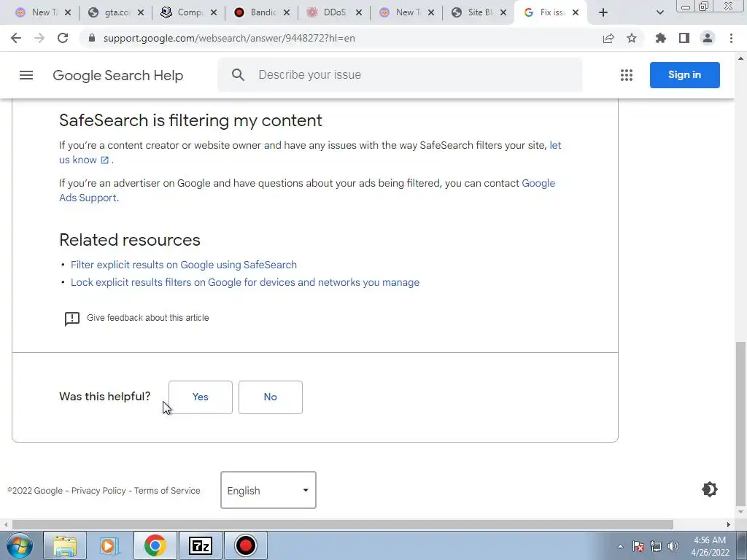Click the taskbar clock and date
Image resolution: width=747 pixels, height=560 pixels.
click(710, 546)
